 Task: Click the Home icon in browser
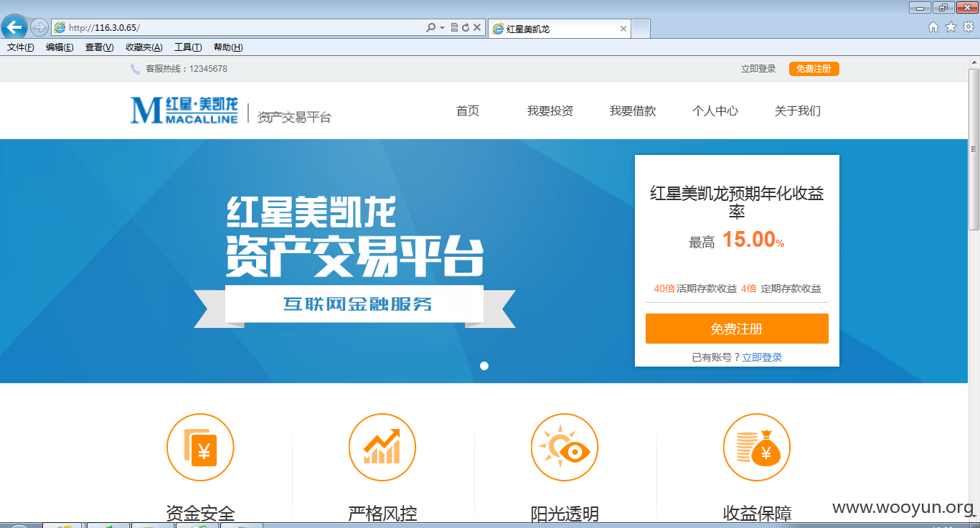933,27
